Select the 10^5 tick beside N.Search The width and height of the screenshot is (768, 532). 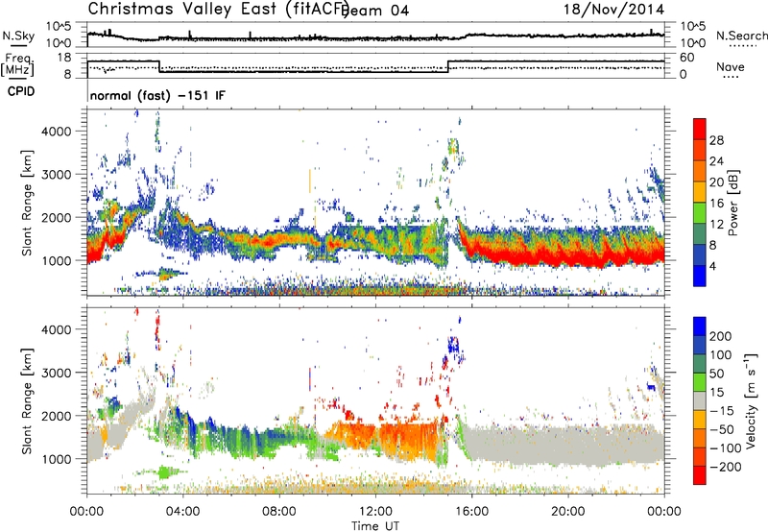(x=693, y=27)
